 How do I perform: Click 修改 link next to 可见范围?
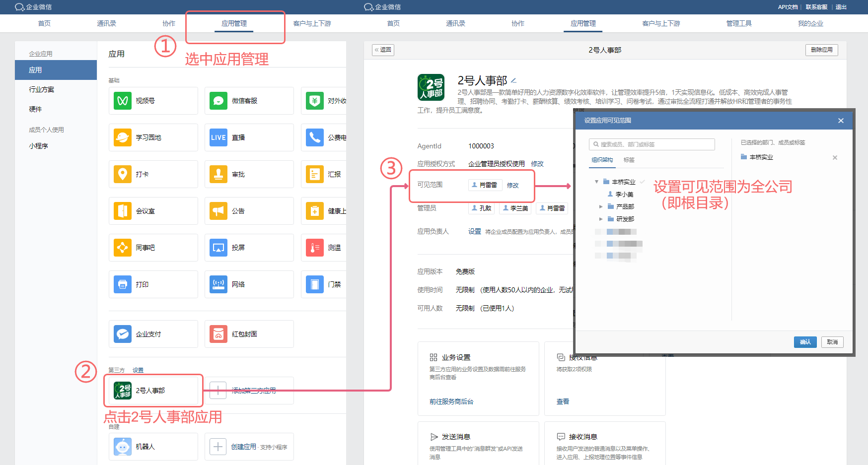[512, 185]
